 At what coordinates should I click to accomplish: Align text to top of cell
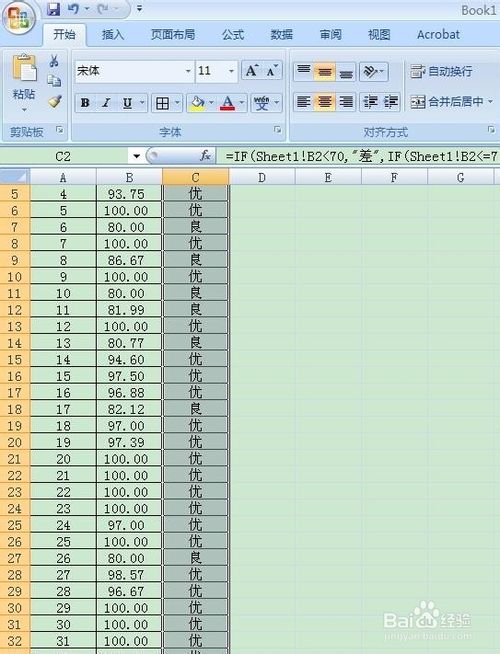pos(304,71)
